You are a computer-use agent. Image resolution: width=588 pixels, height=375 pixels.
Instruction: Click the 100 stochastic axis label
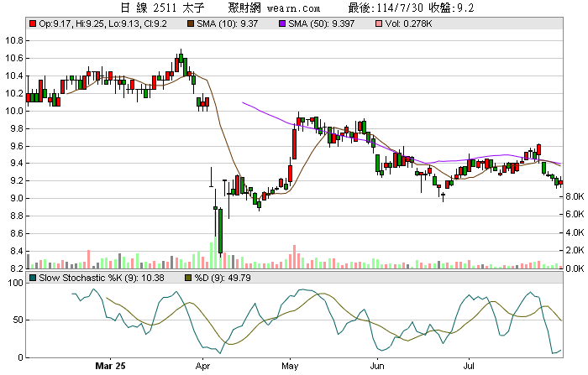pyautogui.click(x=16, y=284)
